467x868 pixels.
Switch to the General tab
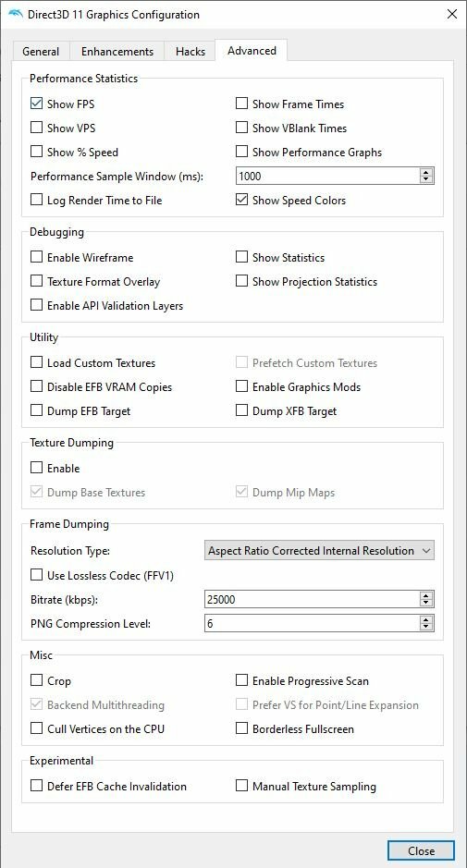point(41,51)
